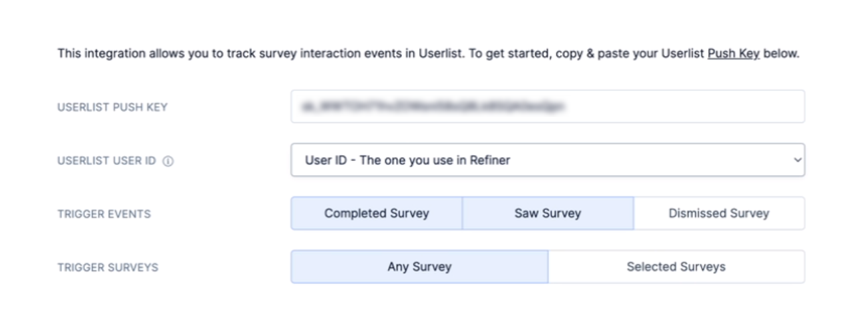
Task: Toggle the Saw Survey trigger event
Action: click(548, 214)
